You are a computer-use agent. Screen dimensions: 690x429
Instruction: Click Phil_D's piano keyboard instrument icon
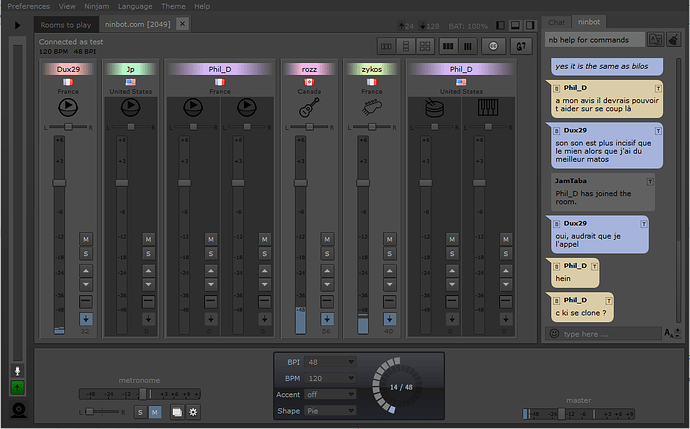[488, 107]
